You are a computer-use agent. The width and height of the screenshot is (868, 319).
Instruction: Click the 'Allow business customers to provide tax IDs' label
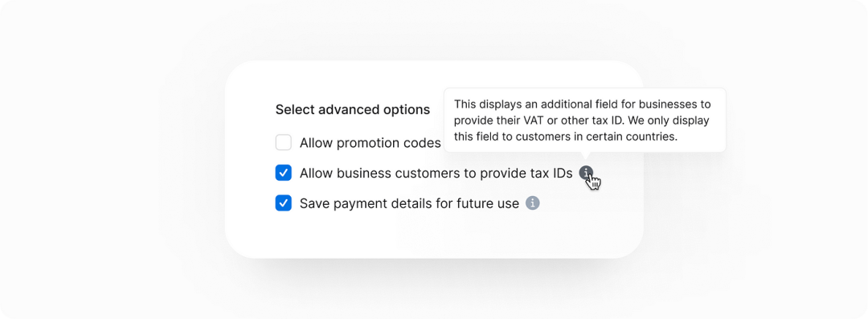coord(436,174)
